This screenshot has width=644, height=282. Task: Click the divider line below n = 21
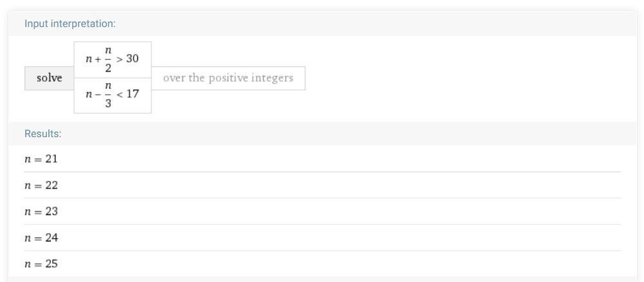(322, 172)
